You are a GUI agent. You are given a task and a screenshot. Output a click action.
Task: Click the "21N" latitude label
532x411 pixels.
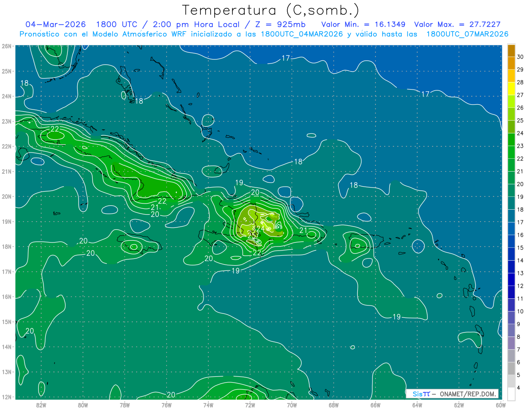click(x=6, y=171)
